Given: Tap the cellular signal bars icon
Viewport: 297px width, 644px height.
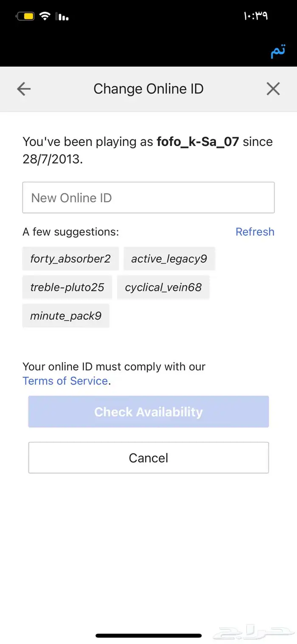Looking at the screenshot, I should 63,17.
